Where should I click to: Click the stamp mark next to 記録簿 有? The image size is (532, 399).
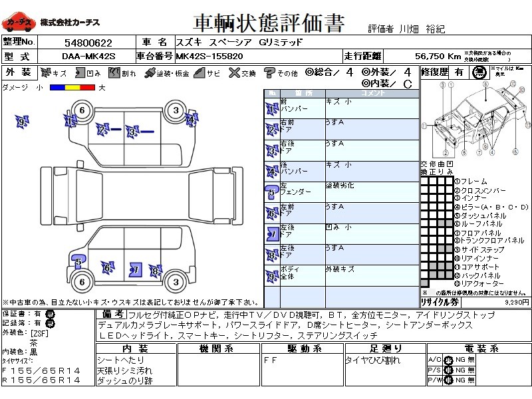pyautogui.click(x=49, y=324)
